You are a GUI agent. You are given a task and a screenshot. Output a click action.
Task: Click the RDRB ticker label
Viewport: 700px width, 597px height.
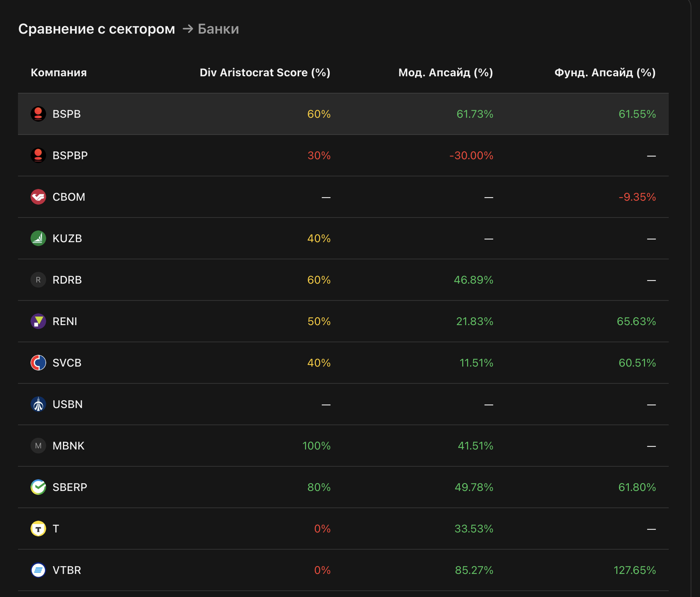pyautogui.click(x=67, y=280)
